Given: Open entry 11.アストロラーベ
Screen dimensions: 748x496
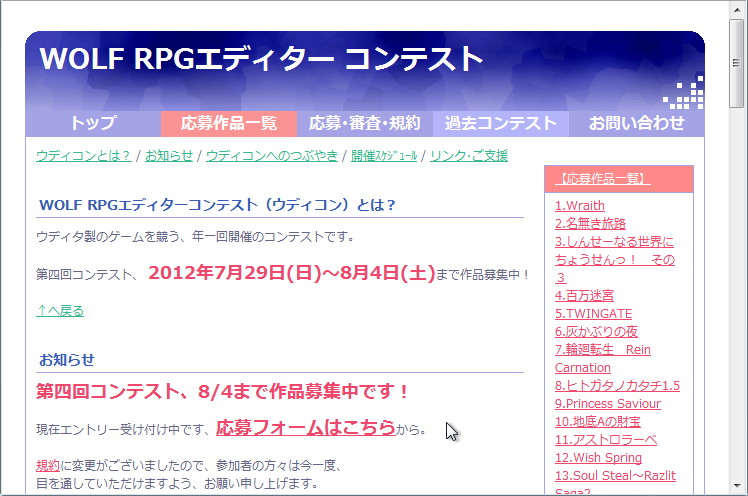Looking at the screenshot, I should [606, 440].
